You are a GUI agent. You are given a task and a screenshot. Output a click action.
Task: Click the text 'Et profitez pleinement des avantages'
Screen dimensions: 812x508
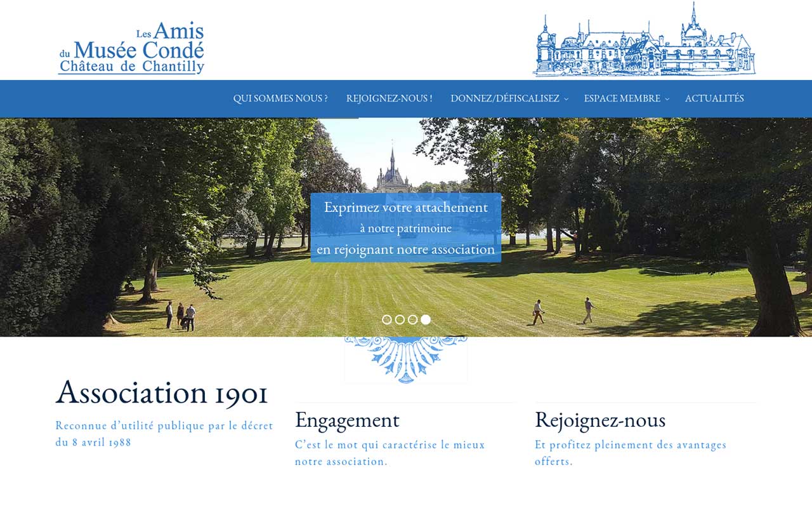631,444
